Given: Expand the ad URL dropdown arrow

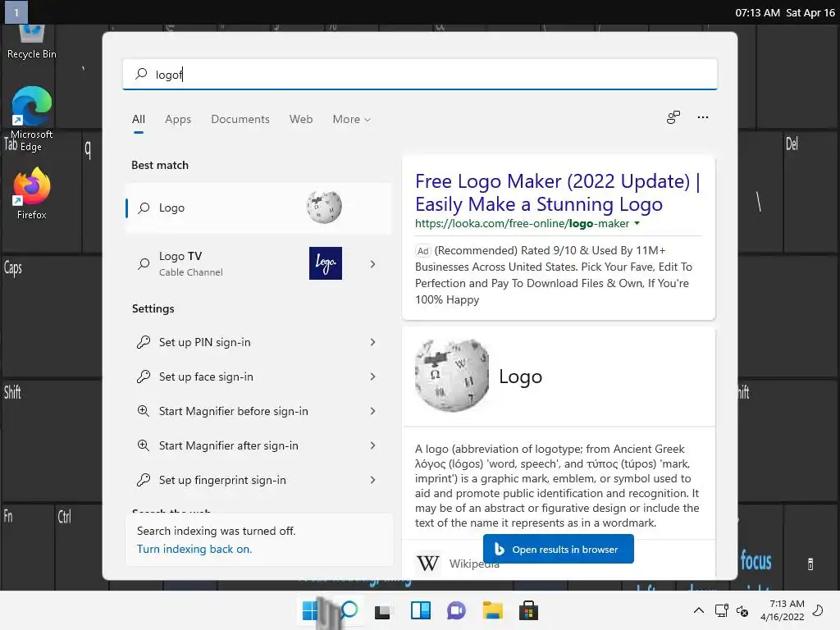Looking at the screenshot, I should click(637, 223).
